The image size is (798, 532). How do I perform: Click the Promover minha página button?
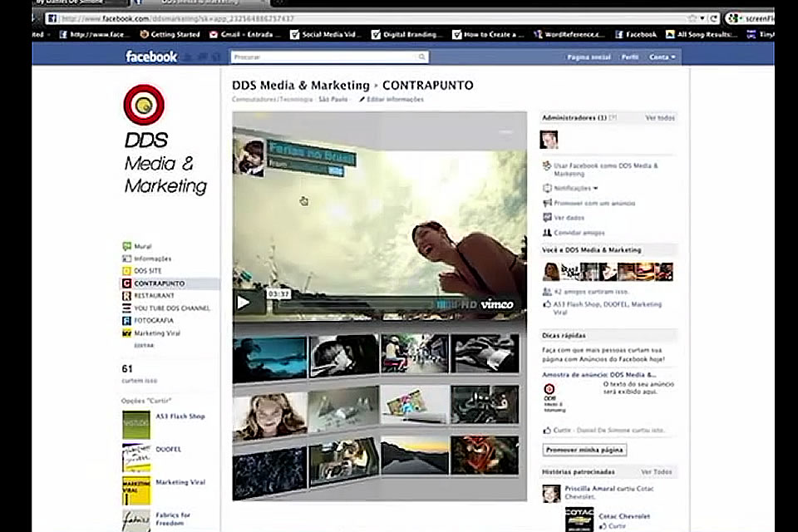click(584, 450)
